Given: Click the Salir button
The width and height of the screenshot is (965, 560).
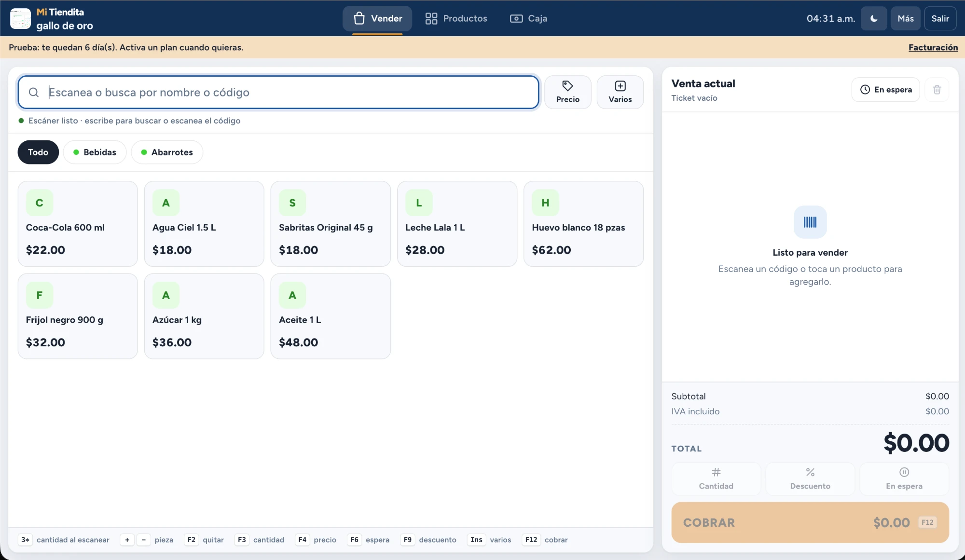Looking at the screenshot, I should tap(940, 18).
